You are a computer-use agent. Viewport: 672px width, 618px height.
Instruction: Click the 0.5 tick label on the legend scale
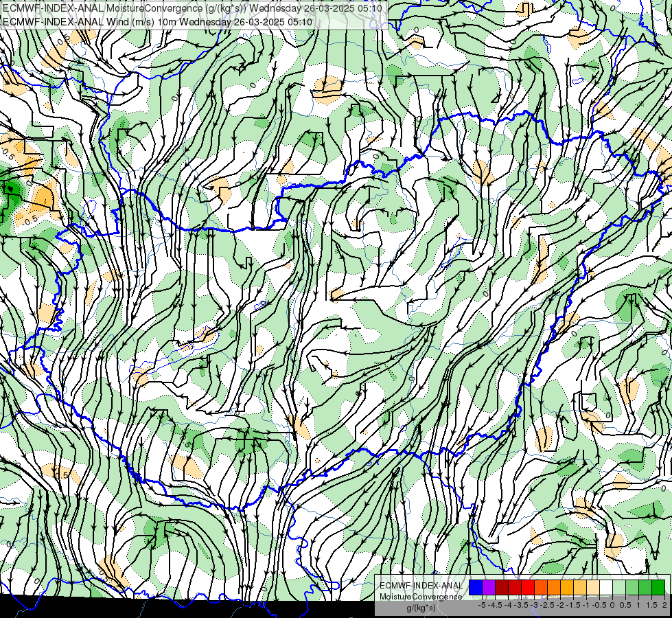(x=625, y=605)
